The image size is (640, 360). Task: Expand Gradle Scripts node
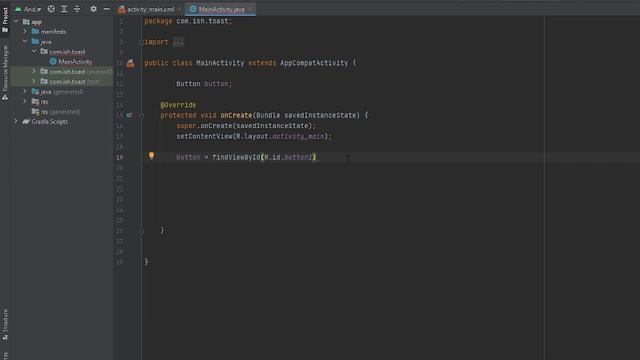pyautogui.click(x=16, y=121)
